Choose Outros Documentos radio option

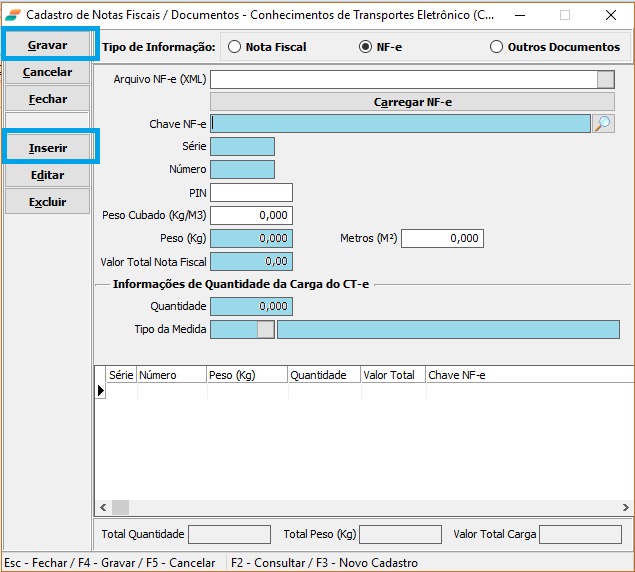click(497, 47)
